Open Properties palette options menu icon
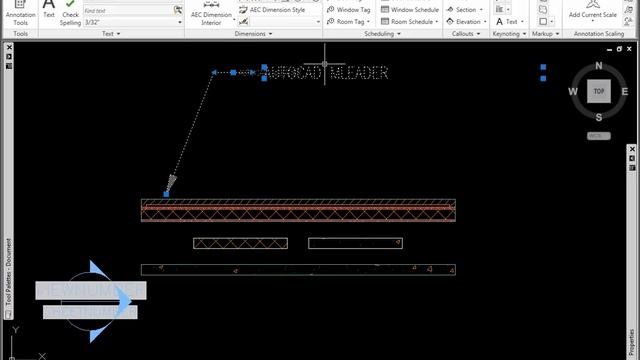The image size is (640, 360). (x=632, y=167)
